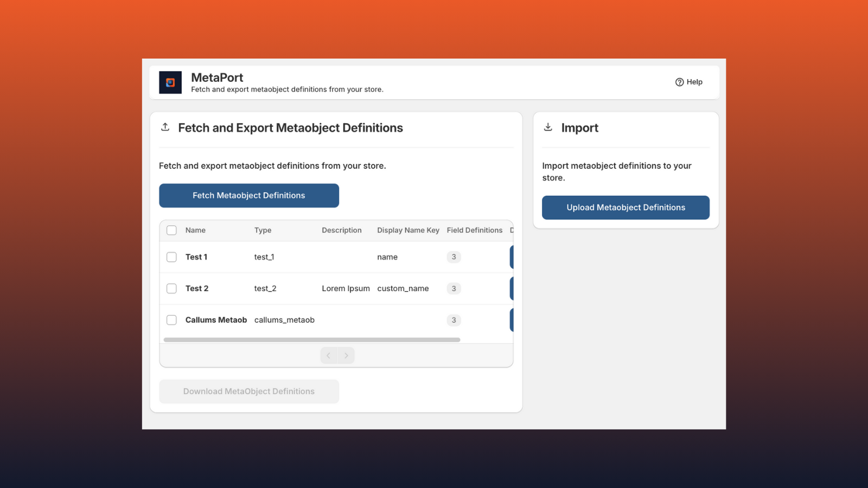Image resolution: width=868 pixels, height=488 pixels.
Task: Go to next table page arrow
Action: click(x=346, y=356)
